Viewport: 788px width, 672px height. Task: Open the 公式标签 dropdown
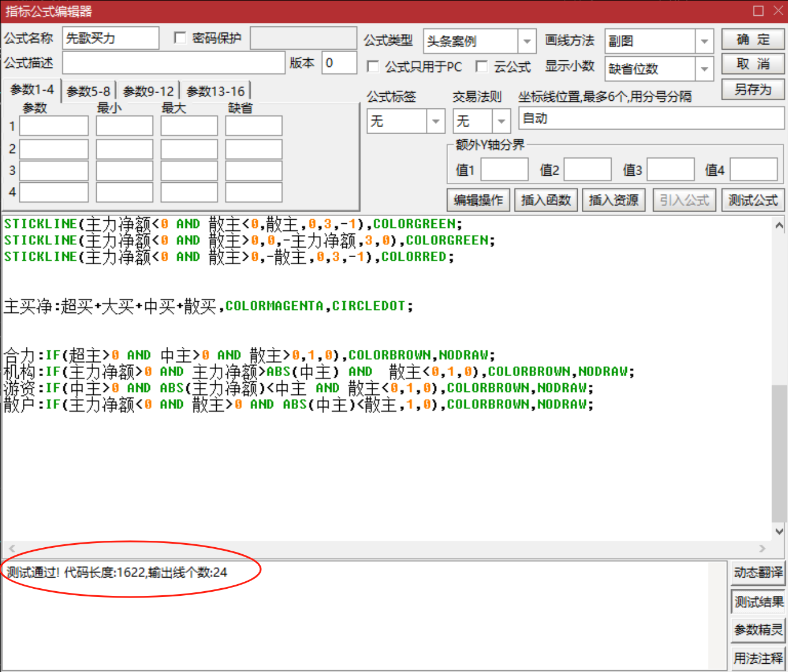tap(435, 121)
